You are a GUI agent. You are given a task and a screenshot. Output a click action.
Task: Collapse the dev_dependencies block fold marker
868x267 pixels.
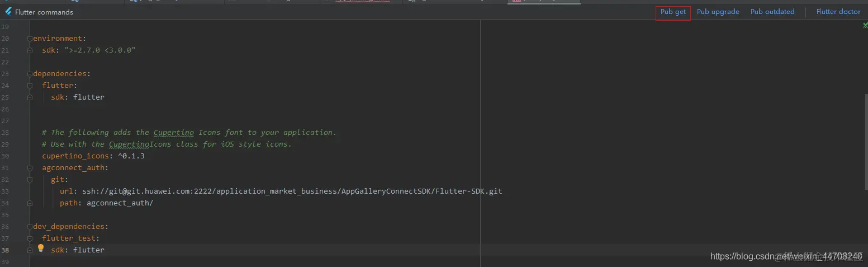coord(30,227)
